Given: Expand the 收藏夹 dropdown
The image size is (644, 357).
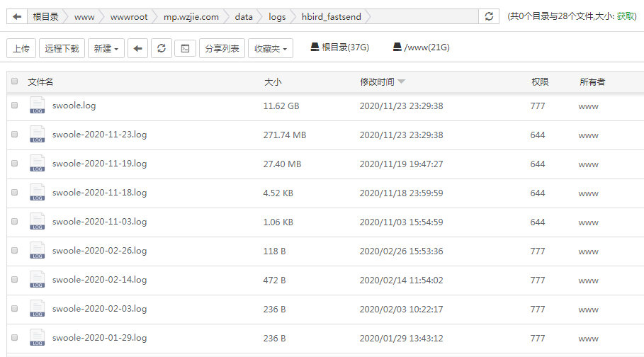Looking at the screenshot, I should click(270, 48).
